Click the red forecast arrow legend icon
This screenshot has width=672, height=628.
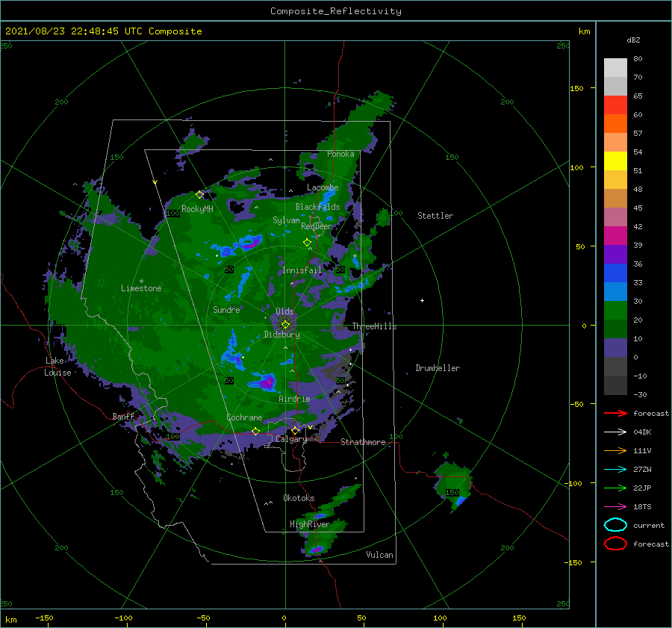tap(615, 413)
